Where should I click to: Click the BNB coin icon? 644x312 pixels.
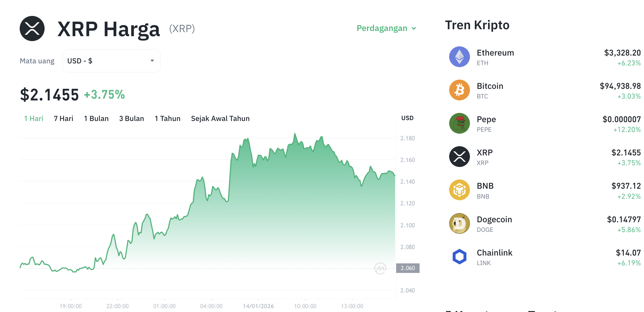pos(459,190)
